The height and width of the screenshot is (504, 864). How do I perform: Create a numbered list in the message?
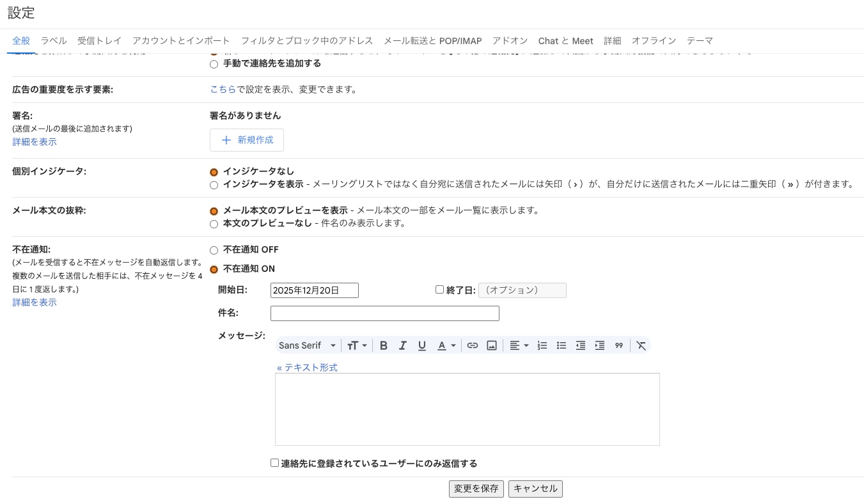(x=542, y=345)
